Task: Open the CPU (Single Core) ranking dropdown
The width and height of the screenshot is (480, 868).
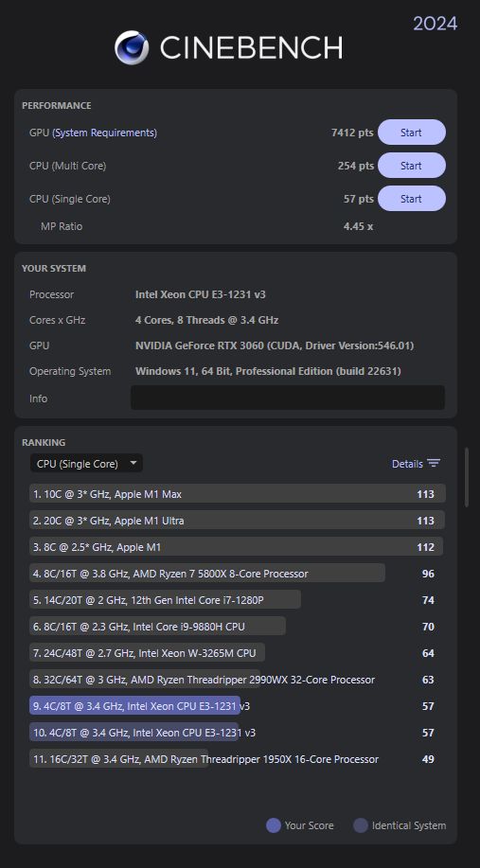Action: point(86,463)
